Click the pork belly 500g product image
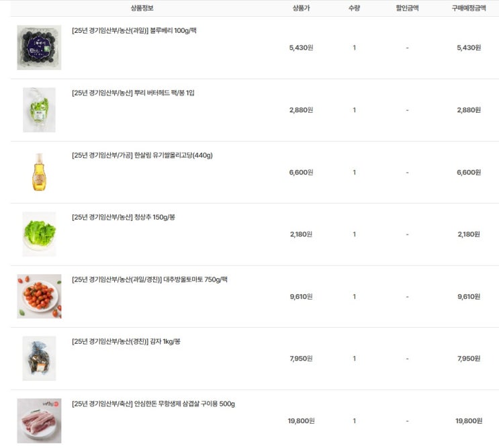499x448 pixels. pyautogui.click(x=39, y=420)
